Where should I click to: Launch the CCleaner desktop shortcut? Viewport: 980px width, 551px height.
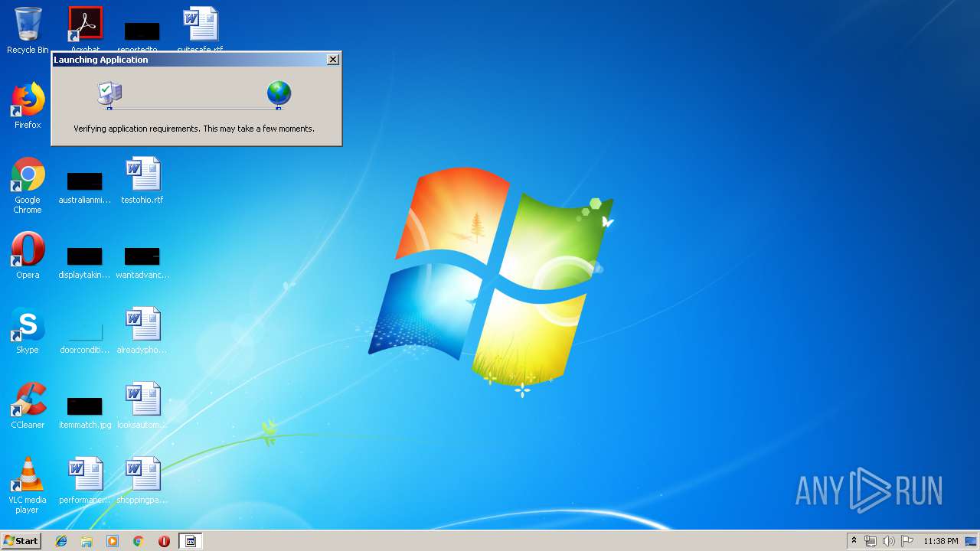click(28, 406)
